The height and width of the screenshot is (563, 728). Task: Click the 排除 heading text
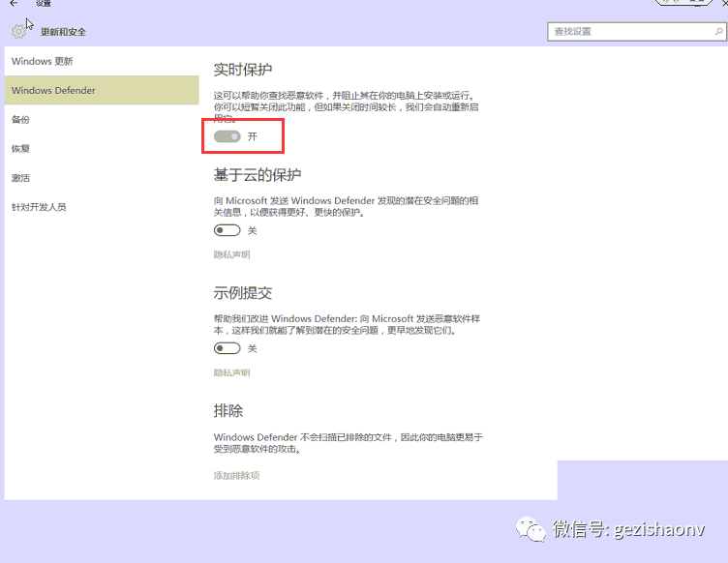point(227,411)
